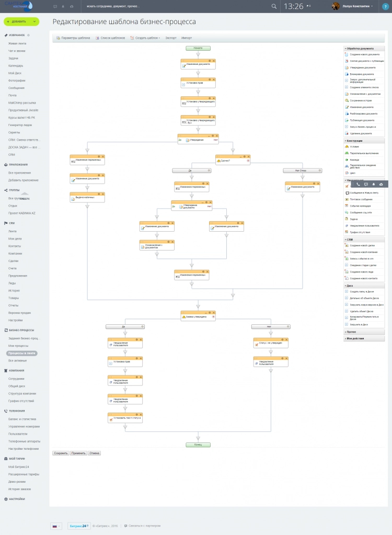Screen dimensions: 392x535
Task: Open 'Параметры шаблона' in toolbar
Action: point(73,38)
